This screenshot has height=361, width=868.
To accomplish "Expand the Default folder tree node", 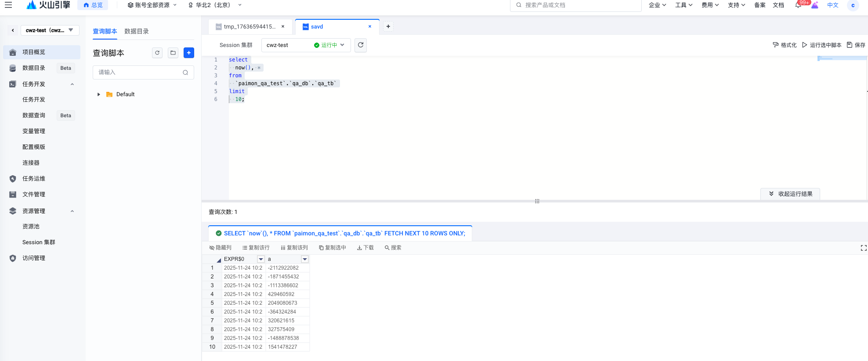I will (99, 94).
